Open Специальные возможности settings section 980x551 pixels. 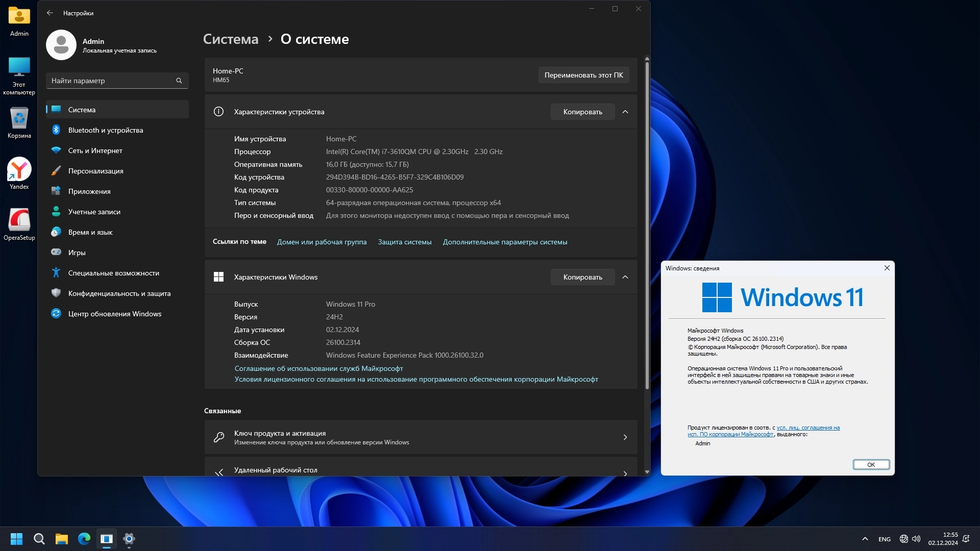pyautogui.click(x=113, y=273)
